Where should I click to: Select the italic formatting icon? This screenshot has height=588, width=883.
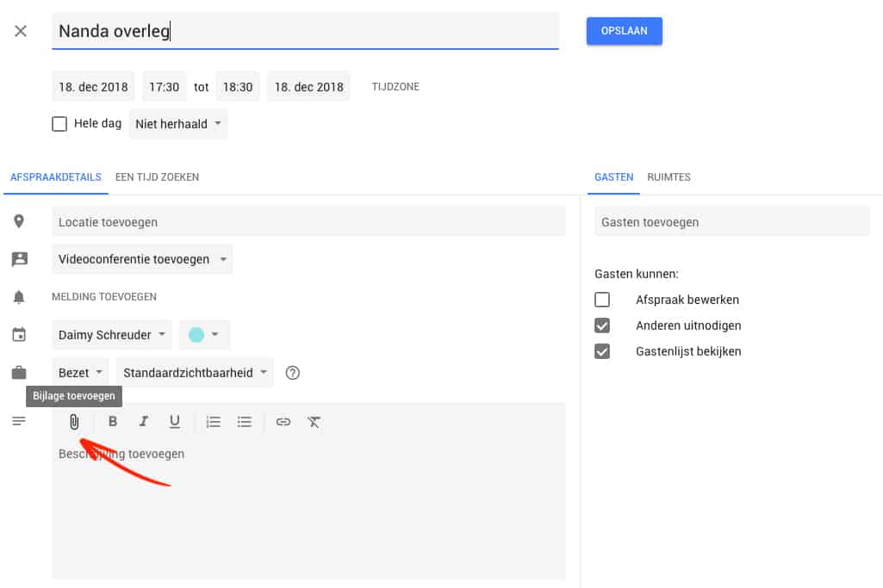coord(144,421)
